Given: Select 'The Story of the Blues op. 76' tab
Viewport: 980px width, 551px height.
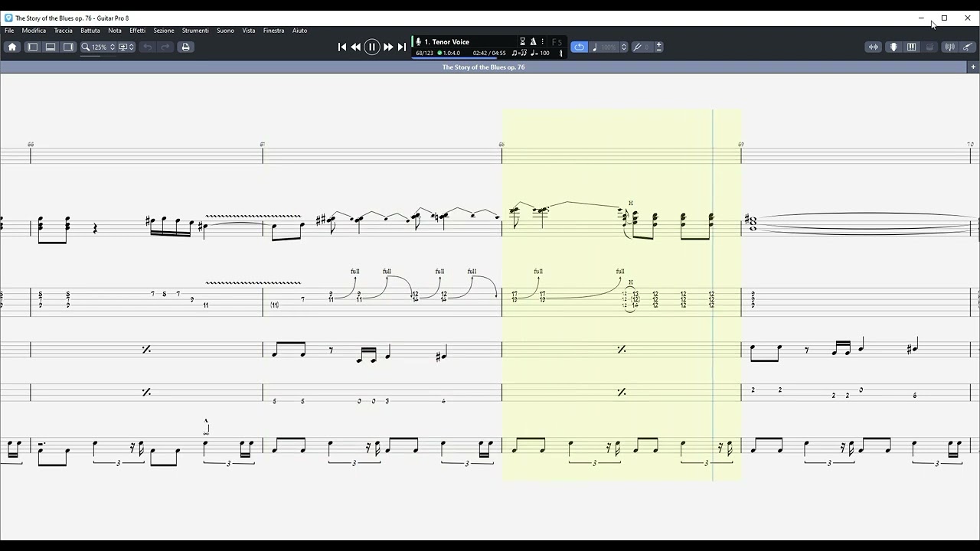Looking at the screenshot, I should point(483,67).
